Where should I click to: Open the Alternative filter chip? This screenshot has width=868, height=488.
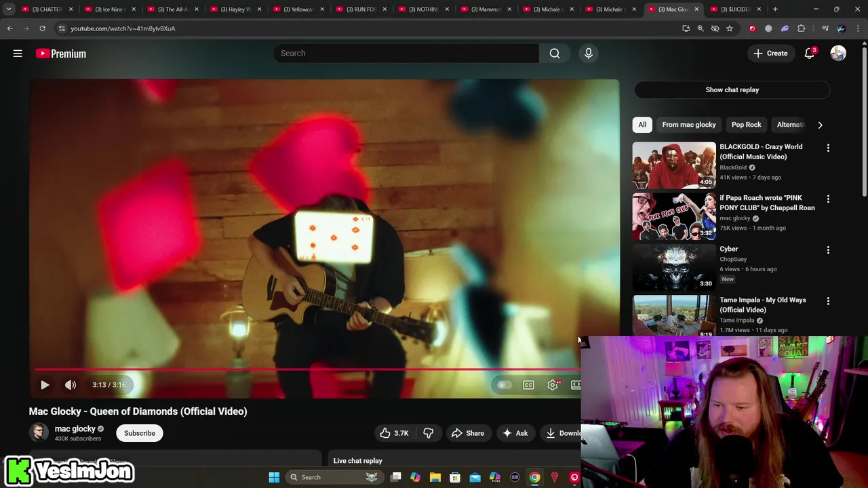(790, 125)
